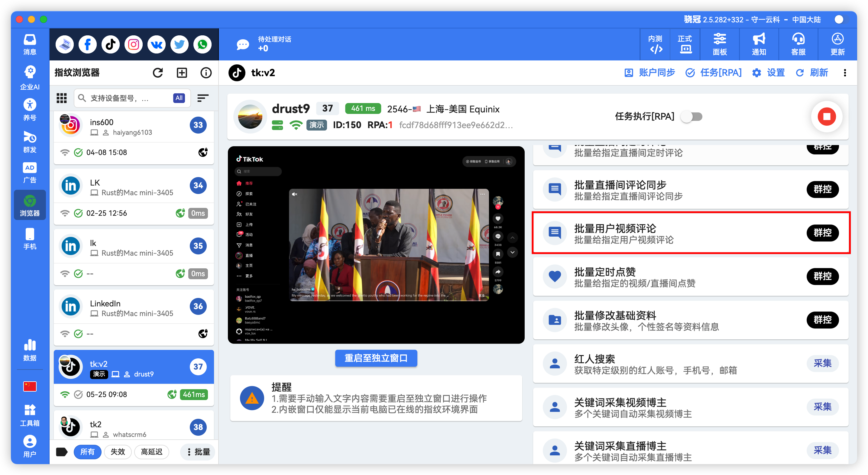
Task: Switch to the 正式 tab
Action: tap(685, 44)
